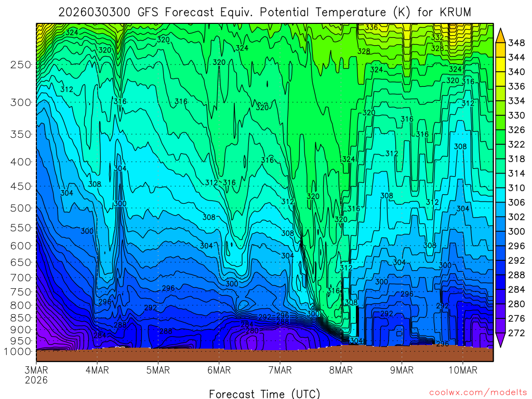Select the 3MAR date label on time axis

coord(36,370)
